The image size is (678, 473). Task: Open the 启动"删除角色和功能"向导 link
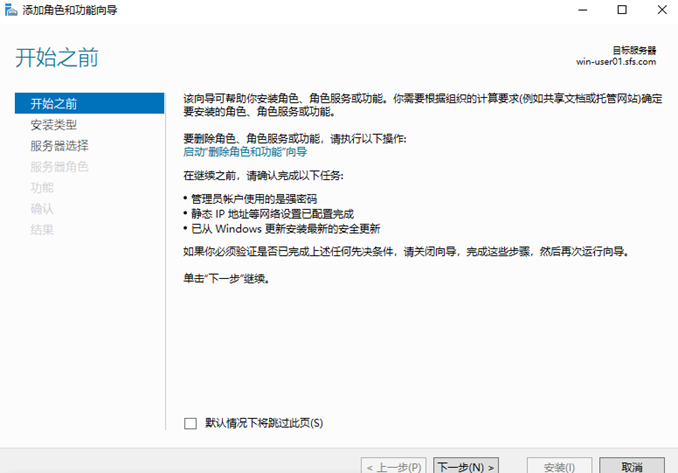tap(245, 152)
